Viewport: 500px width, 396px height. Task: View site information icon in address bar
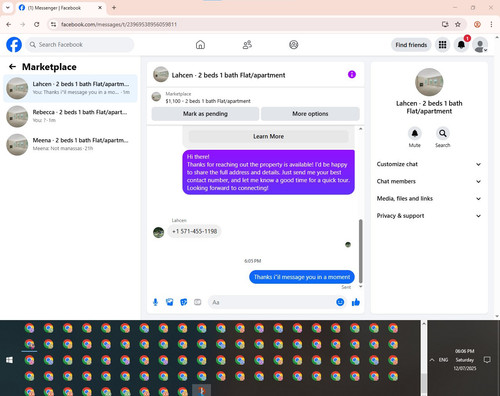tap(53, 24)
